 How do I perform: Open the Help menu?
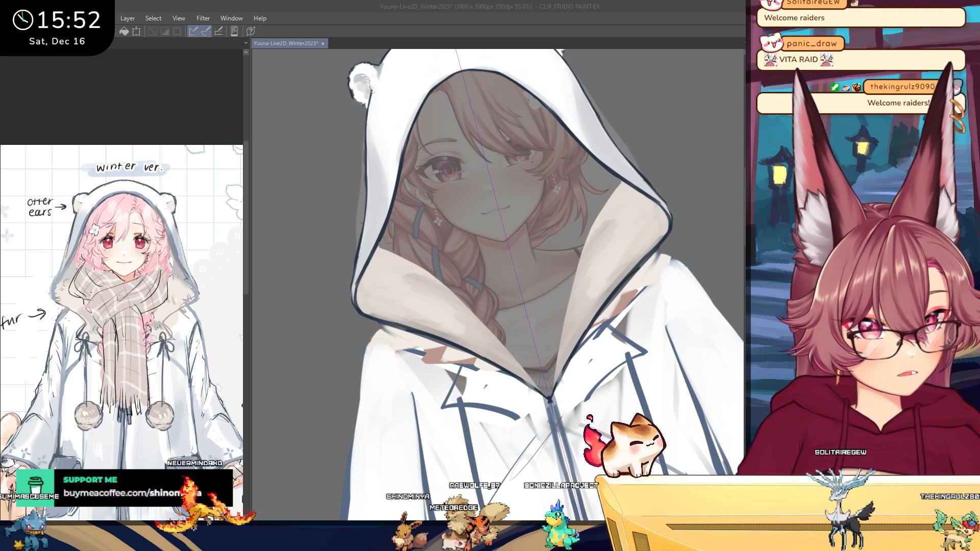coord(260,18)
